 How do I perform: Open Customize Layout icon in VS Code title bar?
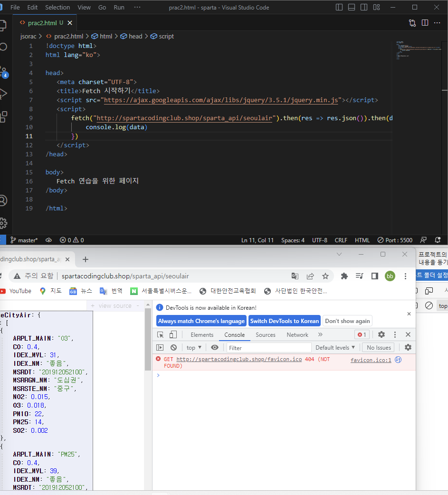pyautogui.click(x=376, y=7)
